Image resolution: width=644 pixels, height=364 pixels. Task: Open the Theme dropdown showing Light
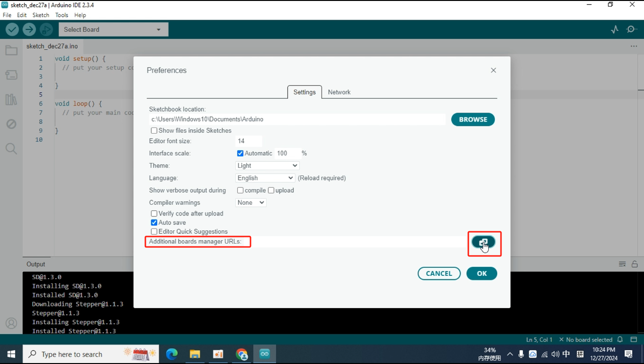268,165
